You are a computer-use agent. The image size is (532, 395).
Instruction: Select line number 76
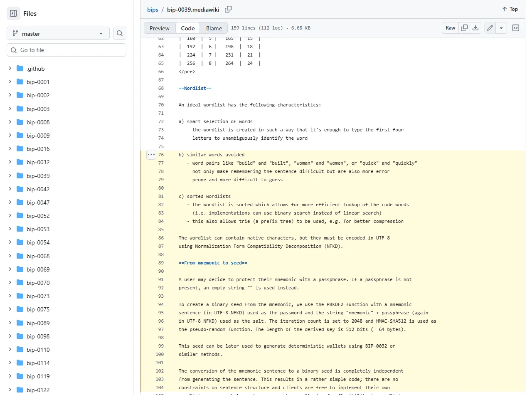pos(161,155)
